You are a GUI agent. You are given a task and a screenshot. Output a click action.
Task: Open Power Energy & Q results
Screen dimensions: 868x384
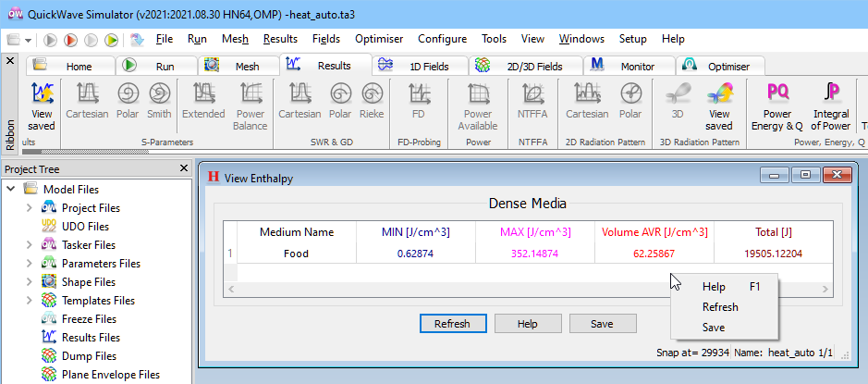777,106
